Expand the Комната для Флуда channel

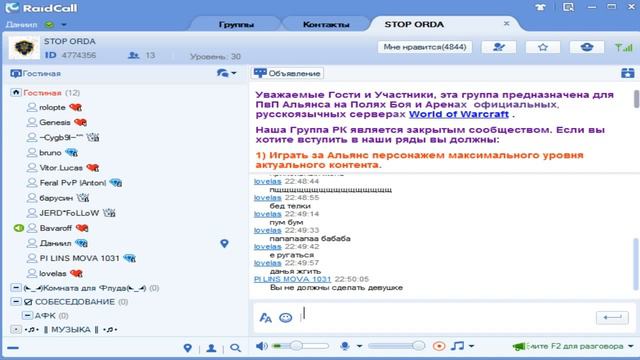pyautogui.click(x=16, y=288)
